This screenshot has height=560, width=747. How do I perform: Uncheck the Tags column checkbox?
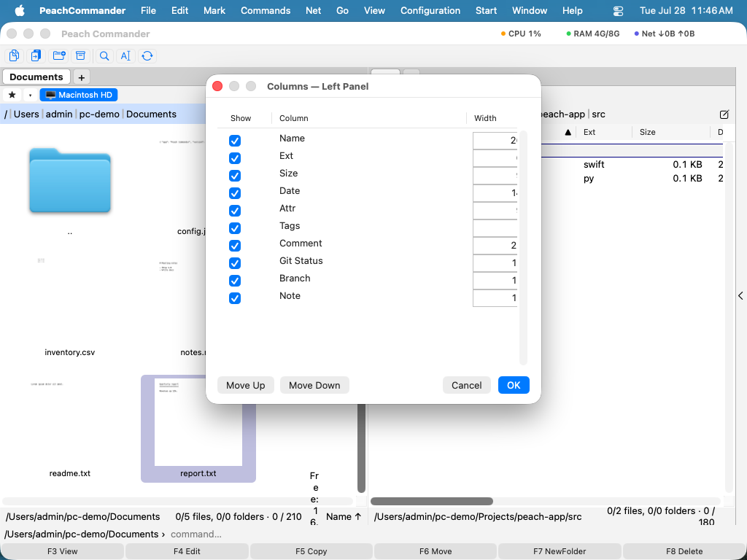point(235,228)
